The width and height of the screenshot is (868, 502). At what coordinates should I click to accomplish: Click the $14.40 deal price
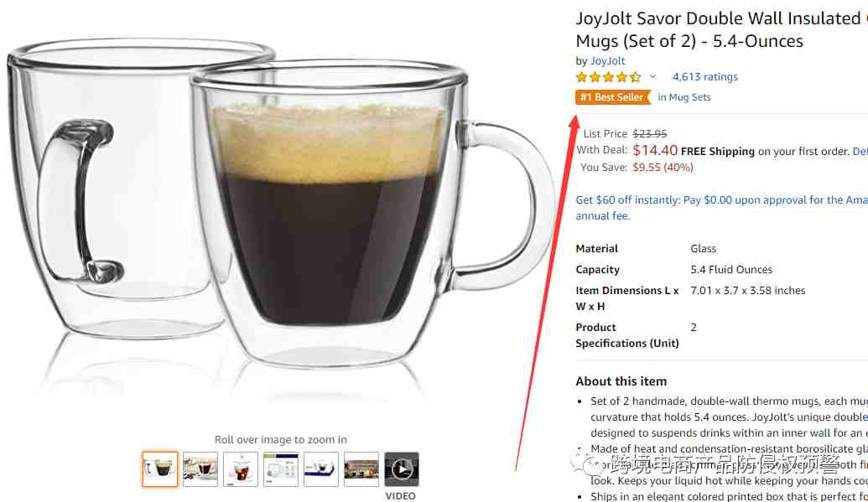click(x=655, y=150)
